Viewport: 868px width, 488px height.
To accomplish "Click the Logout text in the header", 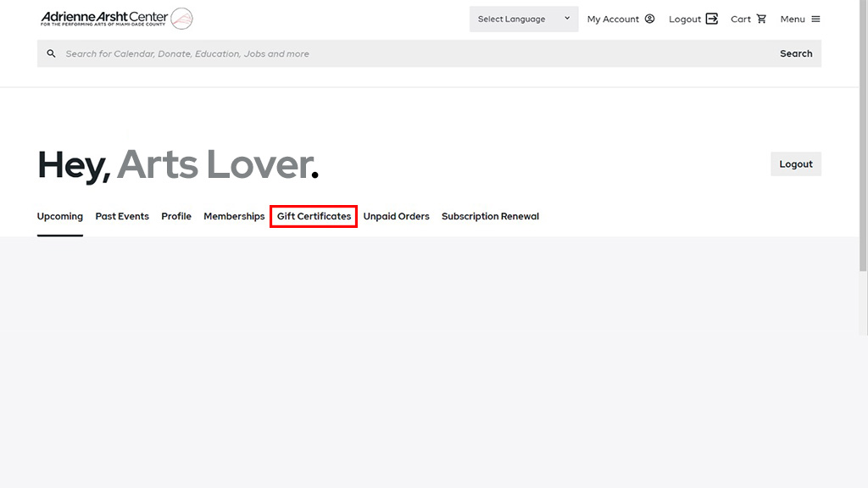I will (685, 19).
